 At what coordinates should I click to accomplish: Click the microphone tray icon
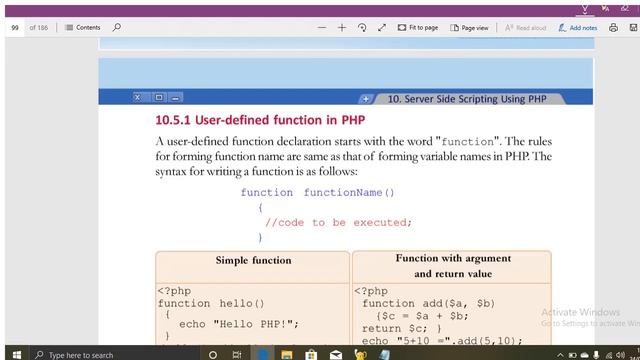point(596,355)
